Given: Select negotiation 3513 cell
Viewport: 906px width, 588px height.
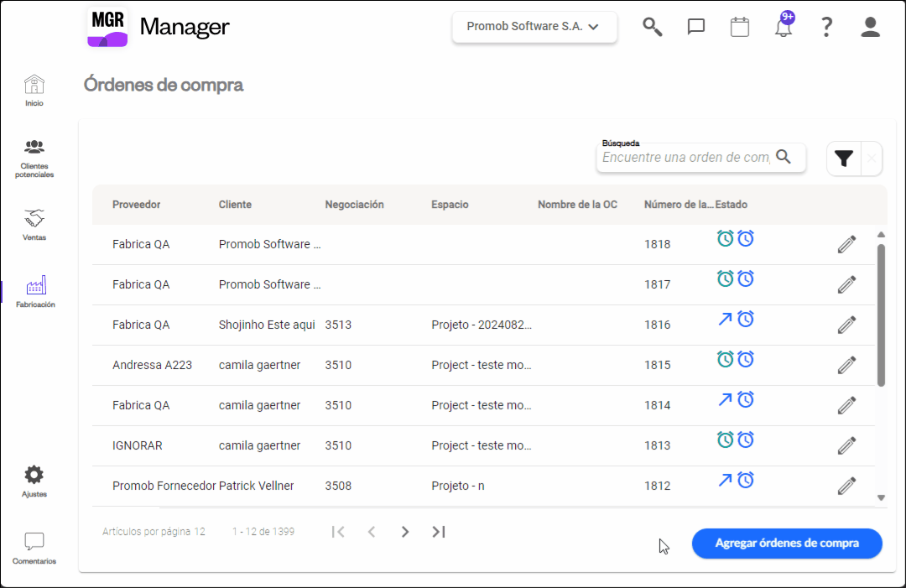Looking at the screenshot, I should pos(338,325).
